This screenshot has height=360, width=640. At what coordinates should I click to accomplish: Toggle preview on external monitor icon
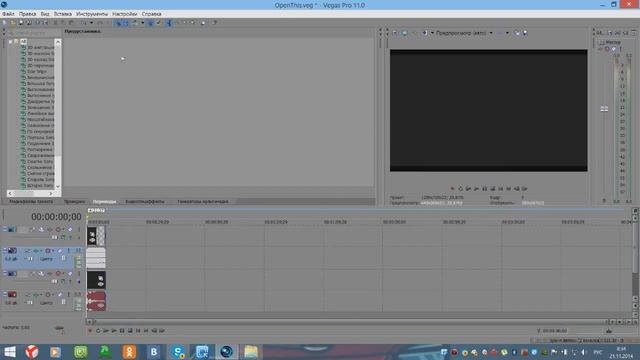coord(404,33)
